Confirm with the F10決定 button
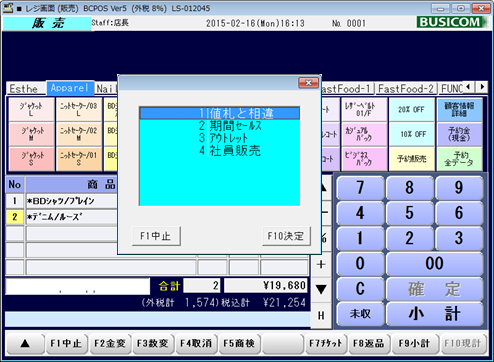Image resolution: width=494 pixels, height=362 pixels. pos(286,236)
